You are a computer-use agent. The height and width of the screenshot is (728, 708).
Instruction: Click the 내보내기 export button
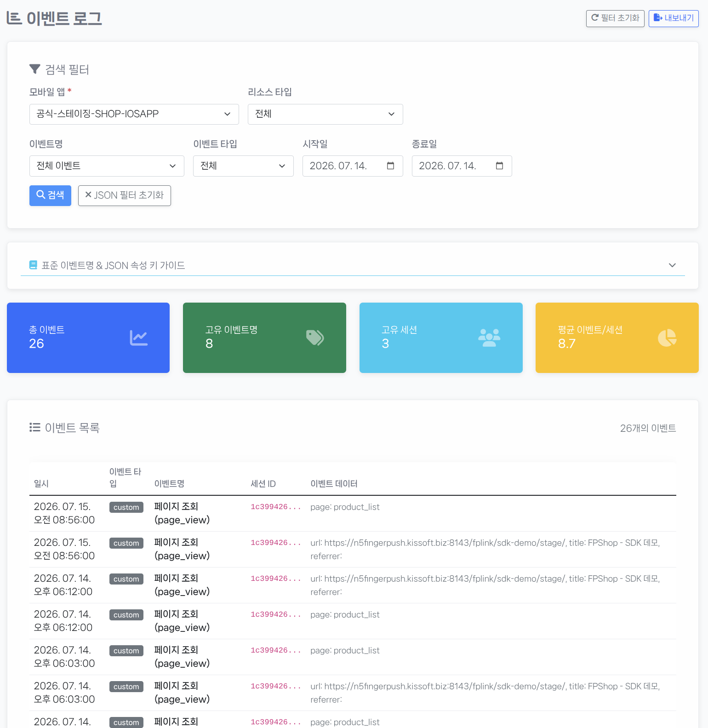click(674, 18)
